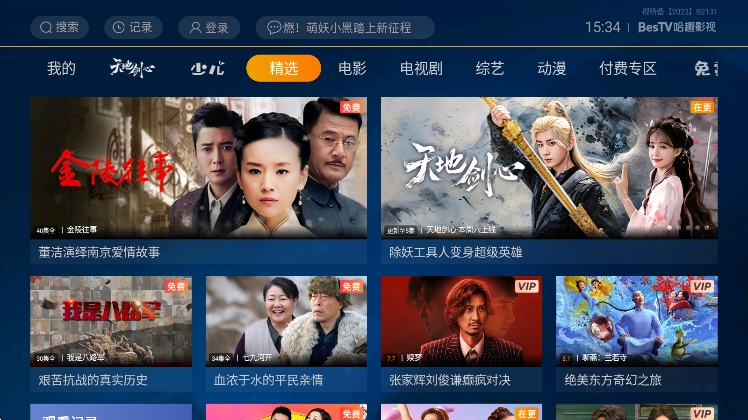Click the 在更 badge on 天地剑心 banner
748x420 pixels.
click(702, 107)
